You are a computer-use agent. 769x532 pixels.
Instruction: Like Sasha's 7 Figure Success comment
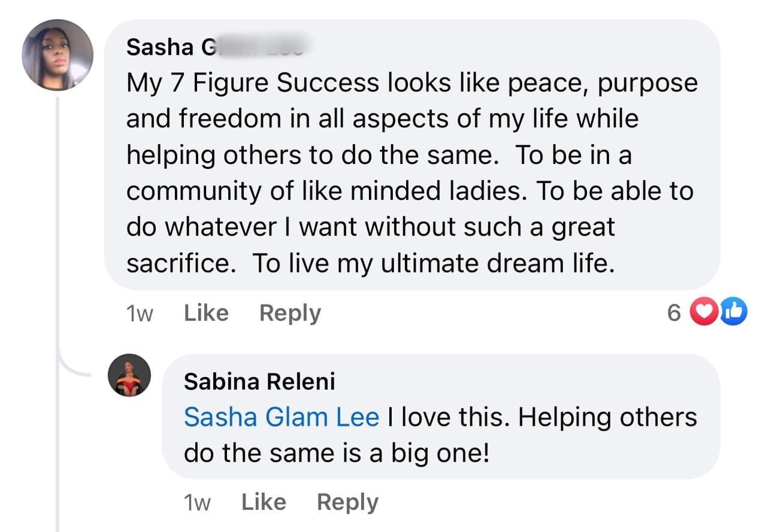coord(206,313)
